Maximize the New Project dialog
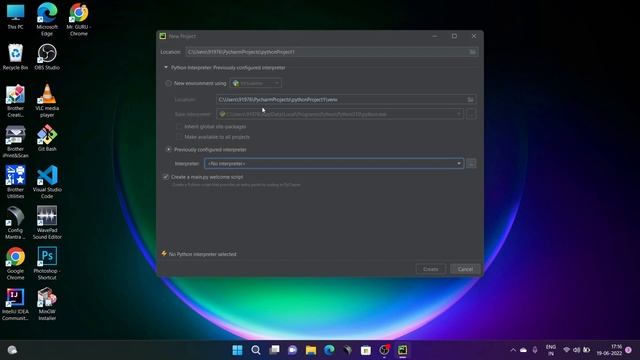640x360 pixels. click(x=454, y=36)
